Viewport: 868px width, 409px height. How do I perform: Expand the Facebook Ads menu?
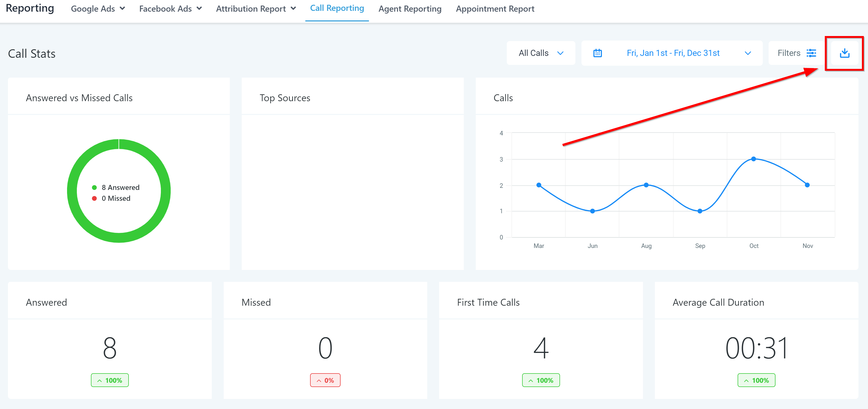pyautogui.click(x=170, y=9)
